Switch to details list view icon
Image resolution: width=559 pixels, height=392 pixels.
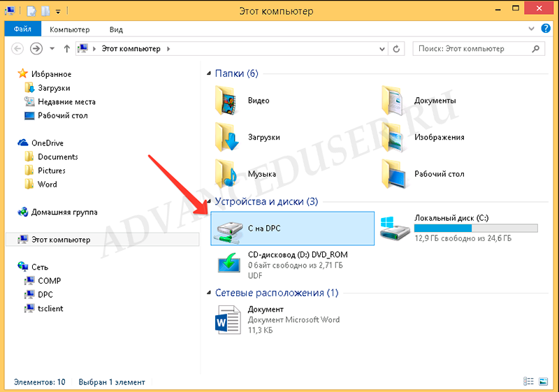tap(529, 382)
